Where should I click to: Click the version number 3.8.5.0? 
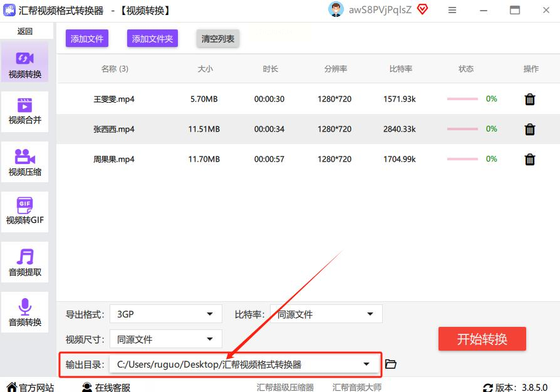tap(535, 388)
